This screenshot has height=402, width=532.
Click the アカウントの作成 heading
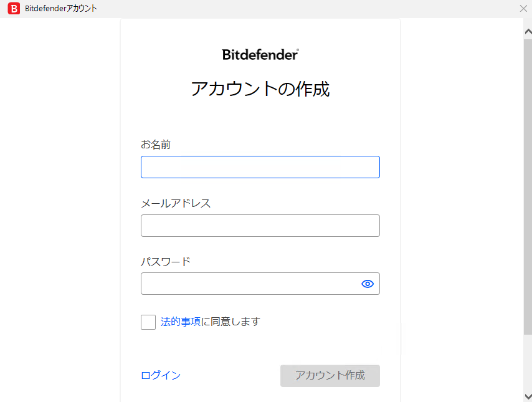tap(260, 89)
